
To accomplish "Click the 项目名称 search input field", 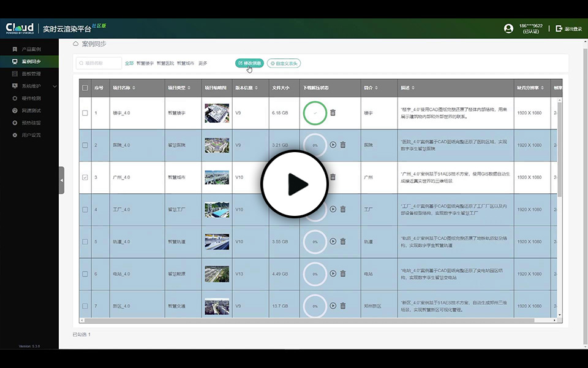I will (99, 63).
